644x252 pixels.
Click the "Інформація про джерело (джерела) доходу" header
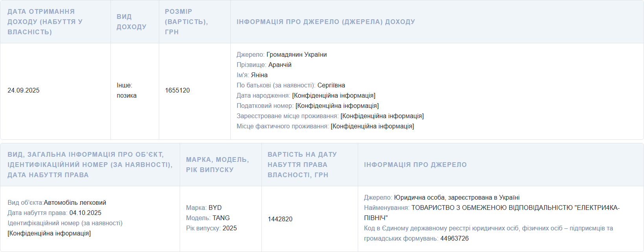point(326,22)
